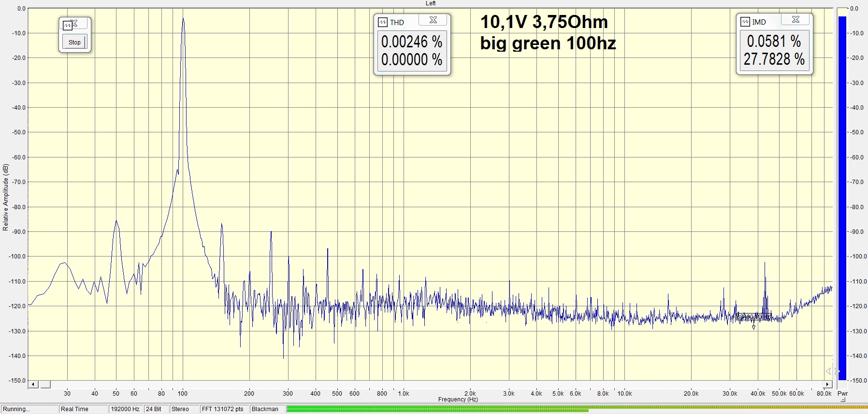Viewport: 868px width, 414px height.
Task: Click the 100 tick on frequency axis
Action: (183, 394)
